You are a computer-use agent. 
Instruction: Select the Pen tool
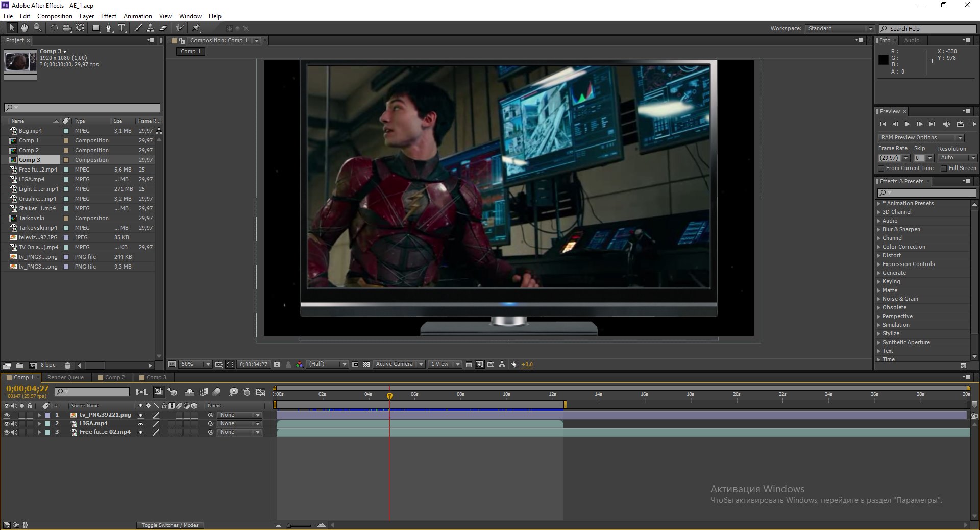[x=109, y=28]
